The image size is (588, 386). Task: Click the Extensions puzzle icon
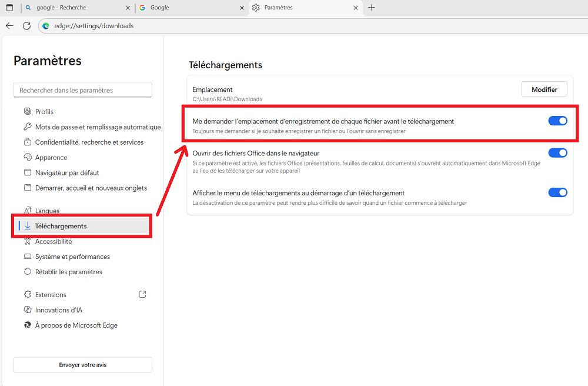(x=27, y=294)
